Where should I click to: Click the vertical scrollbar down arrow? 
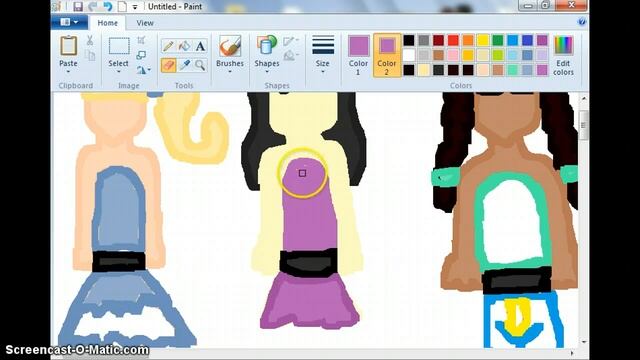(583, 341)
